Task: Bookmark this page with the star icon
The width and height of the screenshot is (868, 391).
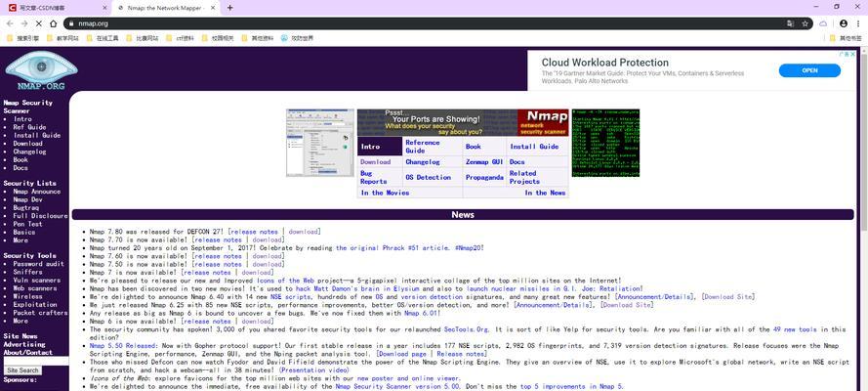Action: click(805, 23)
